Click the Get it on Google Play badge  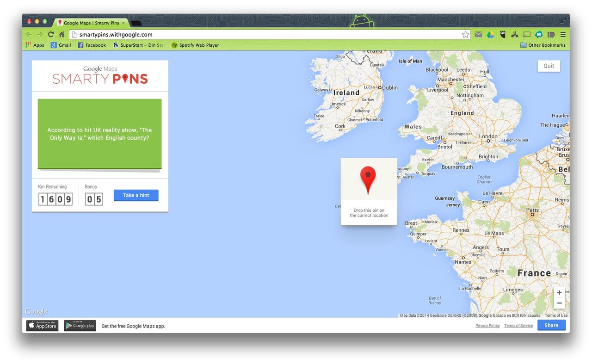coord(80,326)
